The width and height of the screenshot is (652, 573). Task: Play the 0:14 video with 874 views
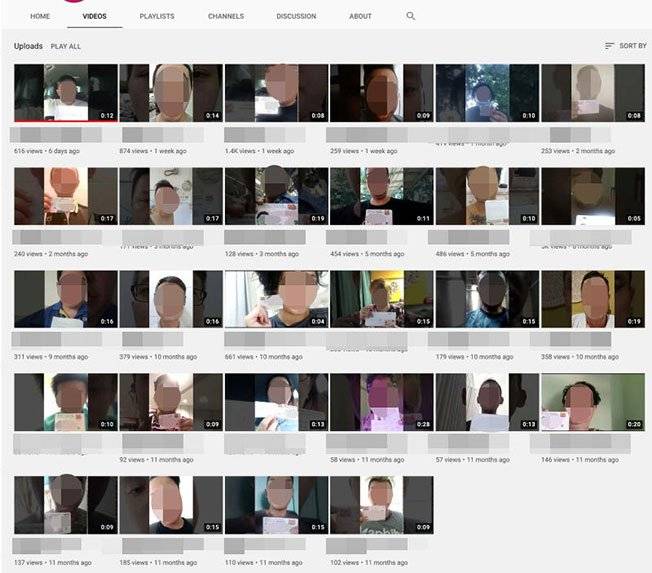[171, 93]
